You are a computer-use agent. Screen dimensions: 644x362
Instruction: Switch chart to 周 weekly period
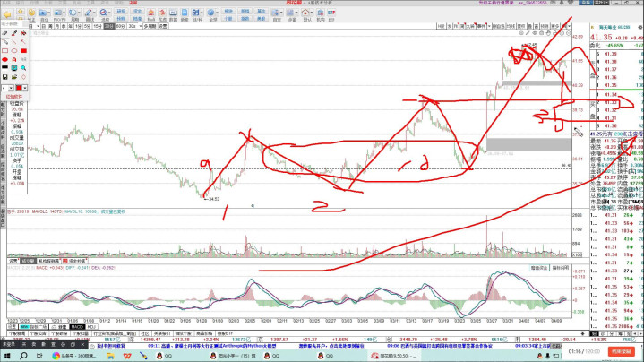(x=50, y=26)
